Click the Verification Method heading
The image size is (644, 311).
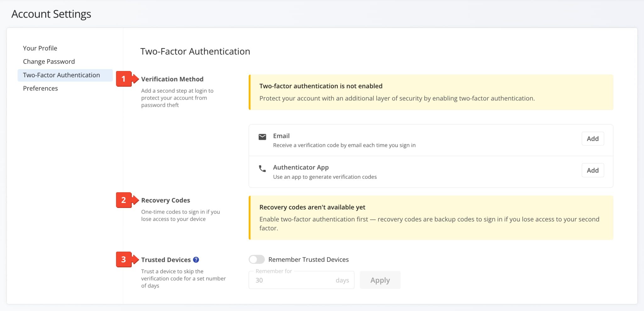pos(172,79)
